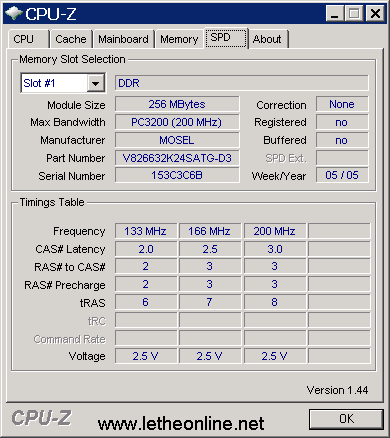Click the 133 MHz frequency cell
The width and height of the screenshot is (390, 438).
(146, 231)
